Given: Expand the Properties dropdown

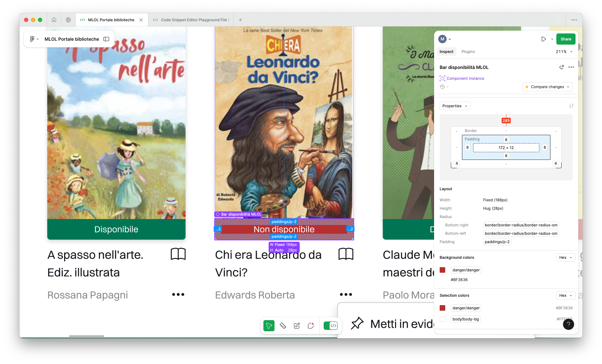Looking at the screenshot, I should point(455,106).
